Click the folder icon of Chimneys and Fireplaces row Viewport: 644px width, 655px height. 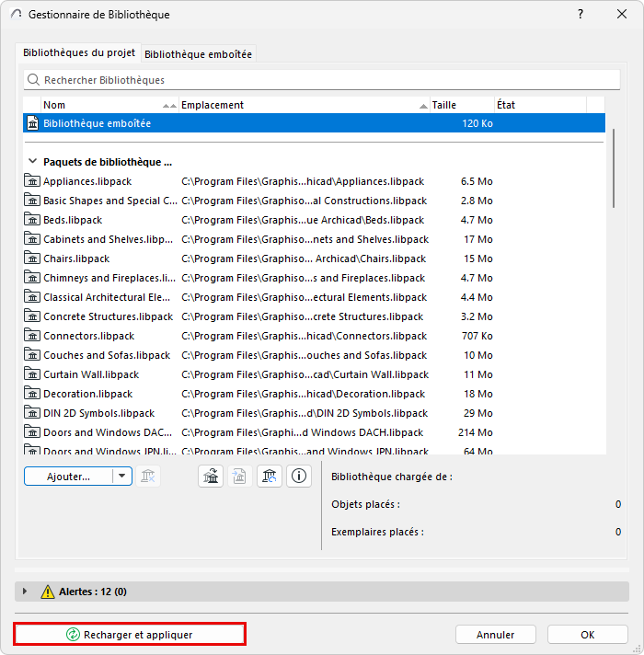[32, 278]
